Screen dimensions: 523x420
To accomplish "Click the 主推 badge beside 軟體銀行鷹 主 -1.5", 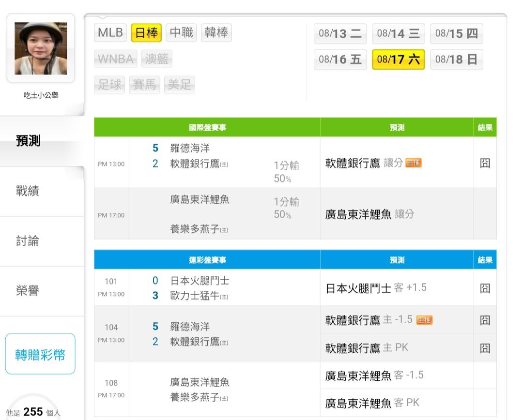I will 424,320.
